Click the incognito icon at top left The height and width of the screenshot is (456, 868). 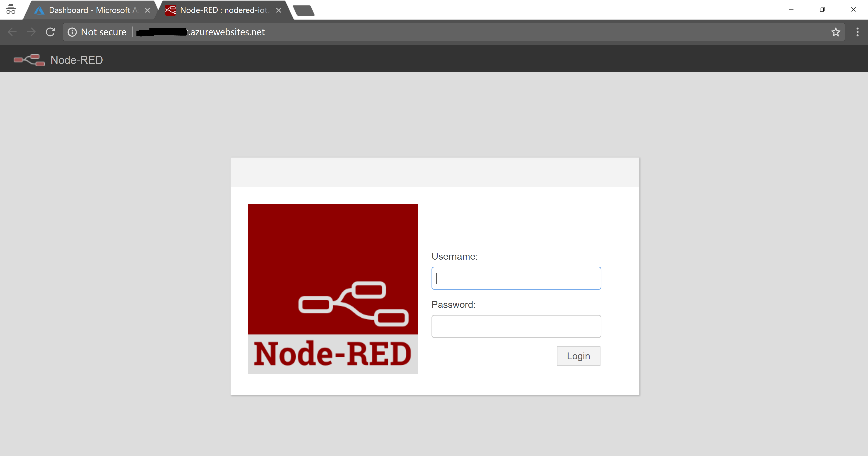11,10
